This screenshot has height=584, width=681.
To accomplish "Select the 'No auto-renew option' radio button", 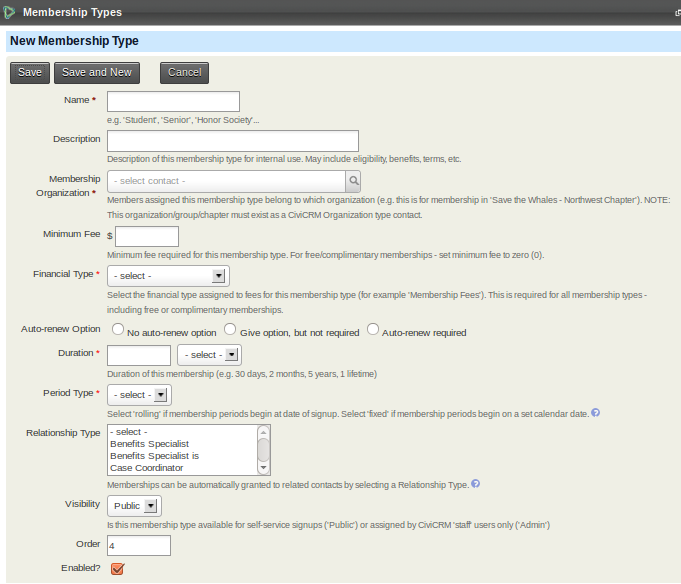I will 118,329.
